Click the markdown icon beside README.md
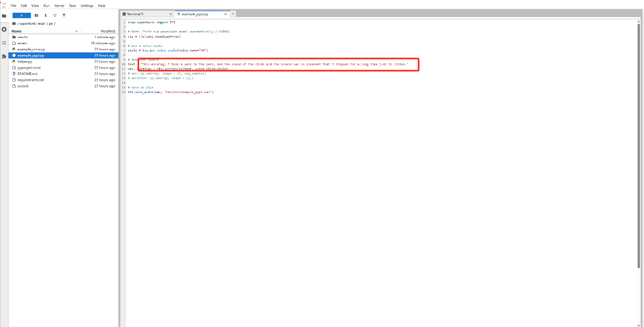This screenshot has height=327, width=644. (14, 74)
